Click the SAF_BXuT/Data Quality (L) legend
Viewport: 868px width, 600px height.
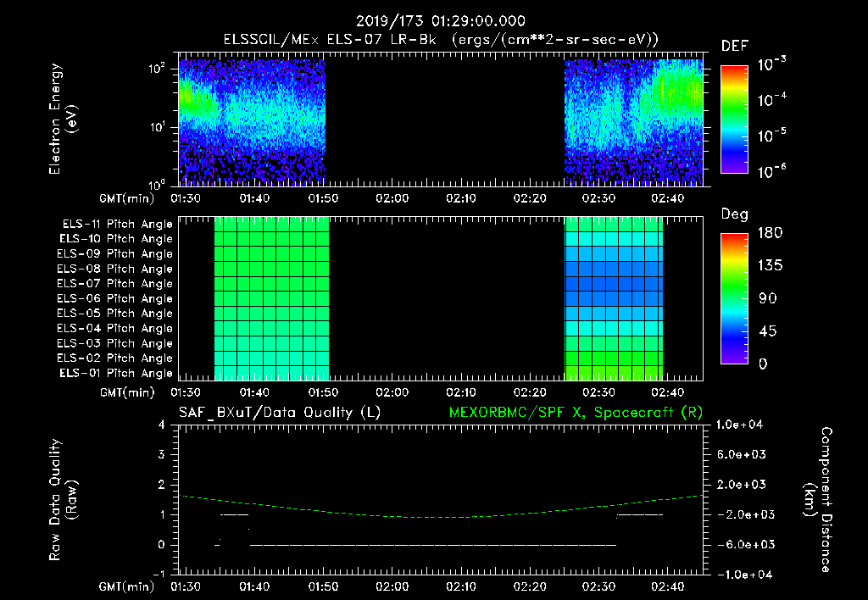(x=280, y=413)
